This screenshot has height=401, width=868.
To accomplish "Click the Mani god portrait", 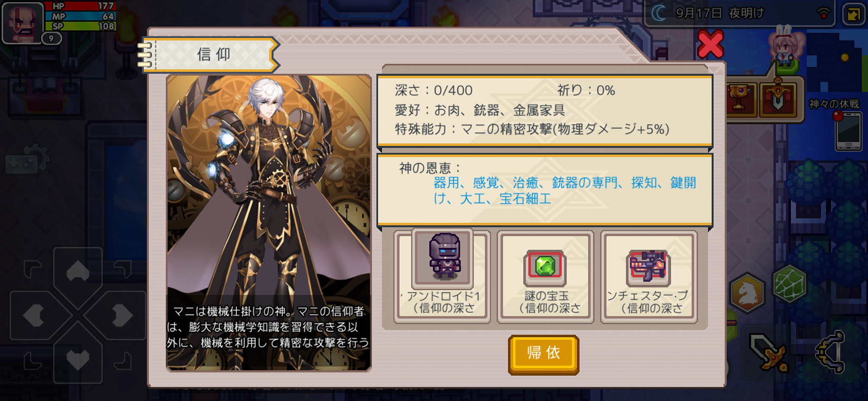I will [269, 223].
